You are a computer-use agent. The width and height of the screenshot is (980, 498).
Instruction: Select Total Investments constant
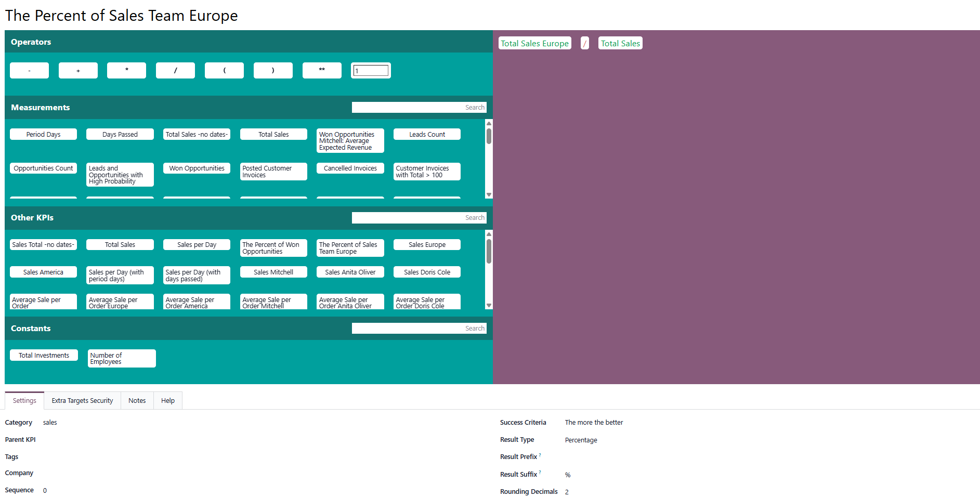[44, 355]
